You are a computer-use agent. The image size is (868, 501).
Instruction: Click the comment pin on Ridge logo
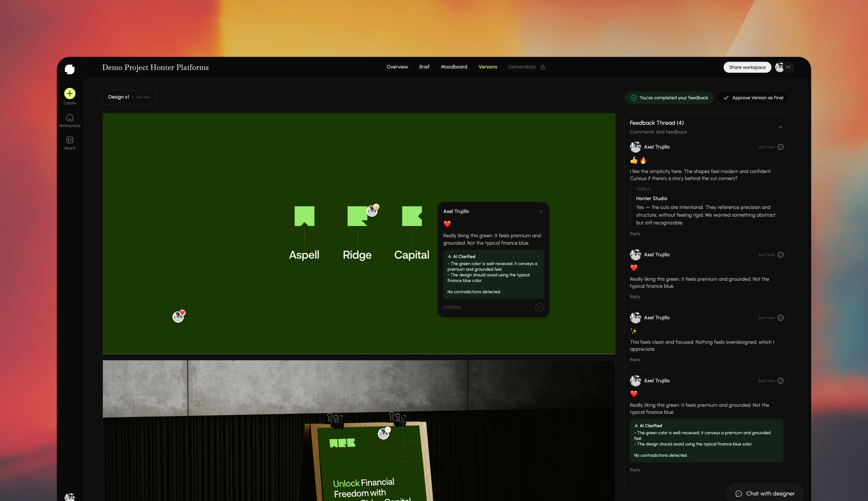(x=372, y=211)
